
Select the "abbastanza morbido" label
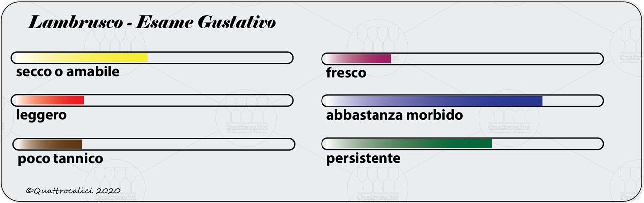point(394,115)
